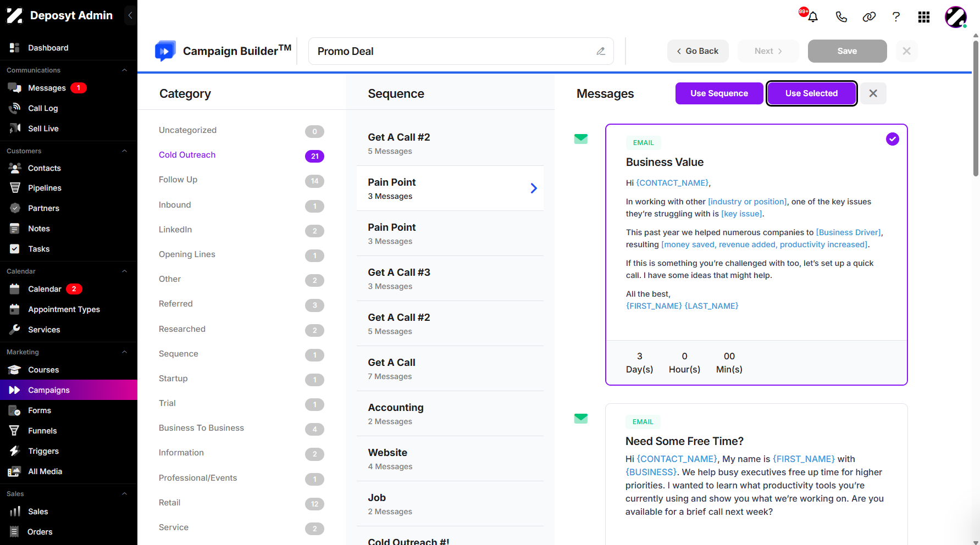The width and height of the screenshot is (980, 545).
Task: Collapse the sidebar with the arrow button
Action: pos(130,15)
